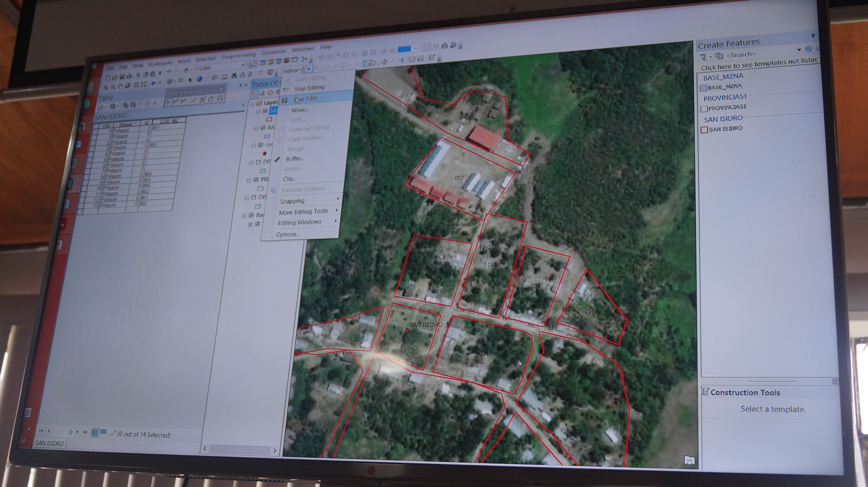Select the Pan hand tool

[x=120, y=86]
